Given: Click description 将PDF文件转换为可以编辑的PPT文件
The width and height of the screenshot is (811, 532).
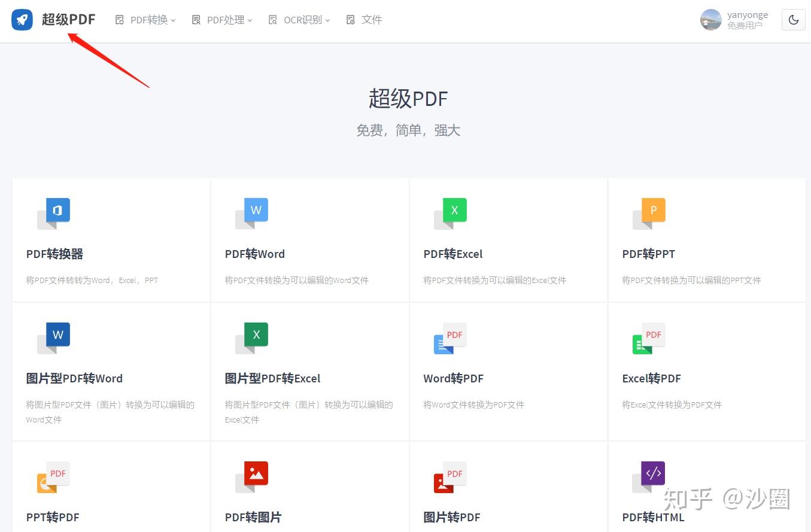Looking at the screenshot, I should click(x=692, y=280).
